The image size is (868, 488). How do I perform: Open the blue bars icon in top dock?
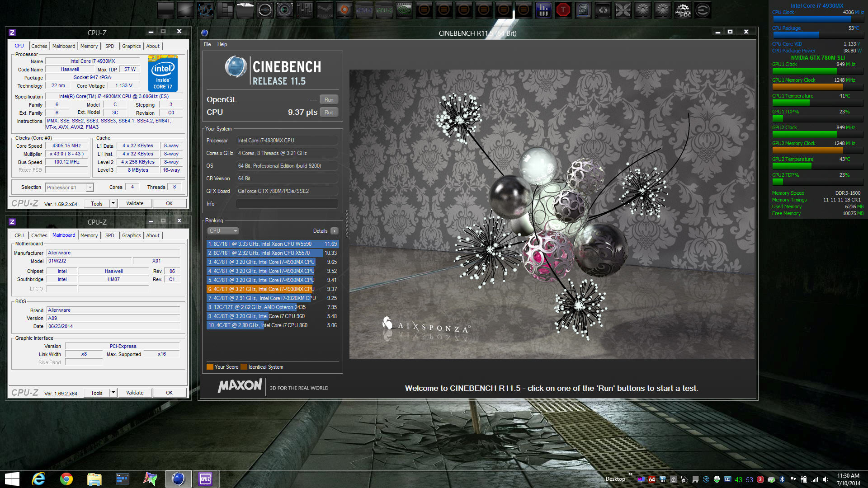pyautogui.click(x=543, y=10)
